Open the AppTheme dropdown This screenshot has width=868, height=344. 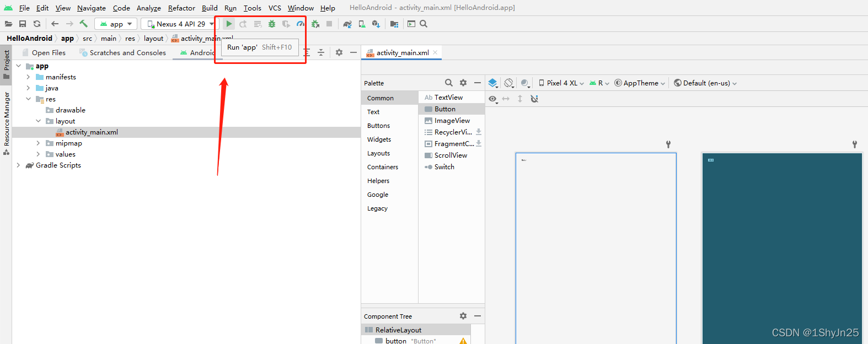(x=640, y=83)
